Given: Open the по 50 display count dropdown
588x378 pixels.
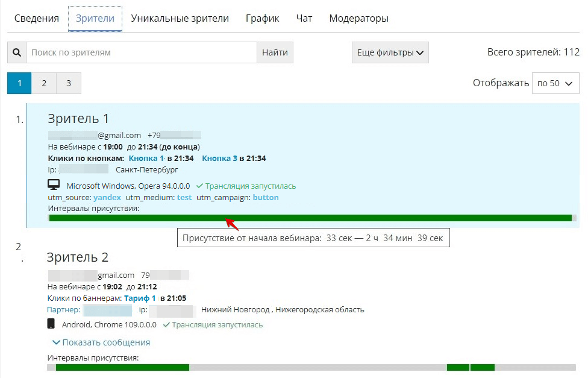Looking at the screenshot, I should click(x=555, y=83).
